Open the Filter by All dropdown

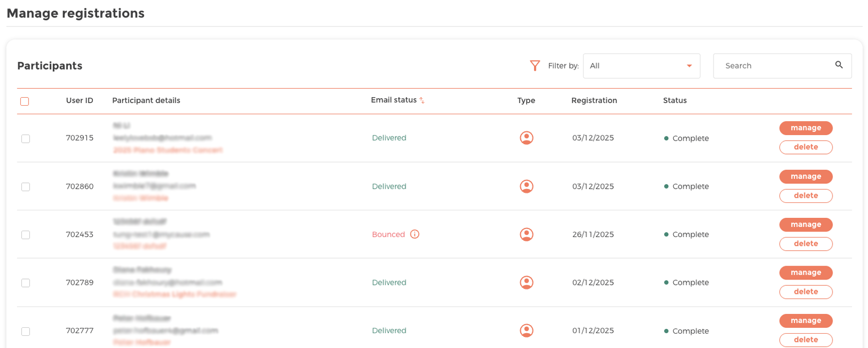tap(641, 66)
